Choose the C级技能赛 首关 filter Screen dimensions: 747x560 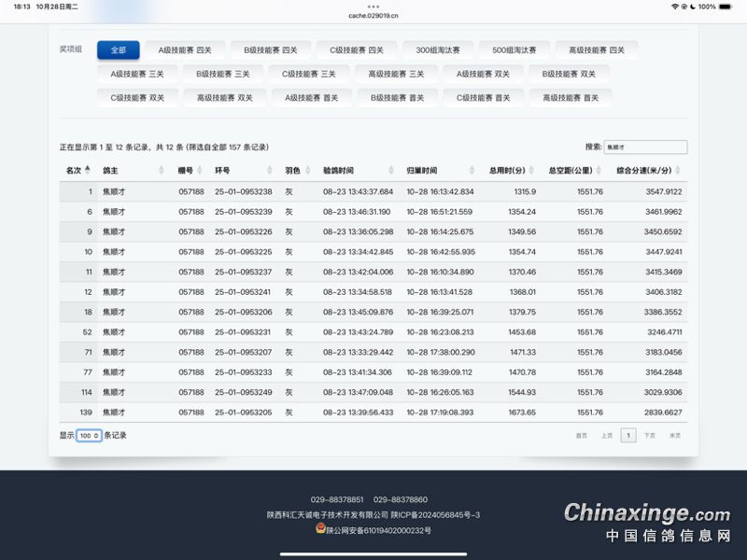(483, 97)
